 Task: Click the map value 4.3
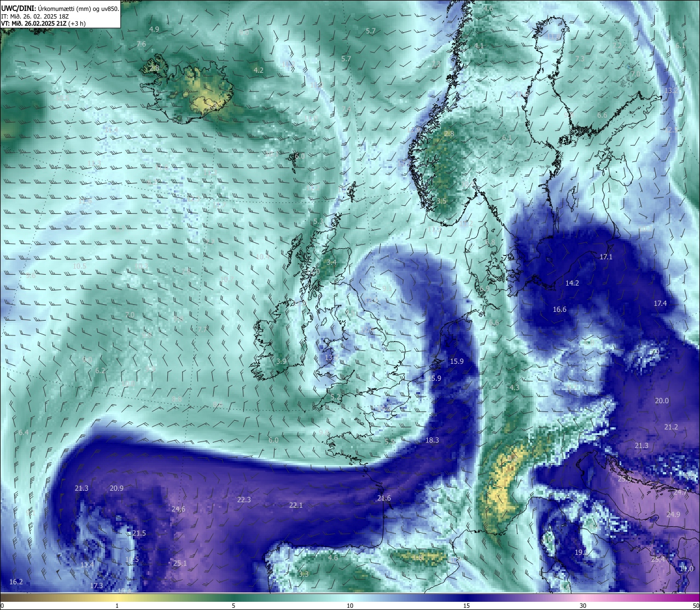click(514, 387)
